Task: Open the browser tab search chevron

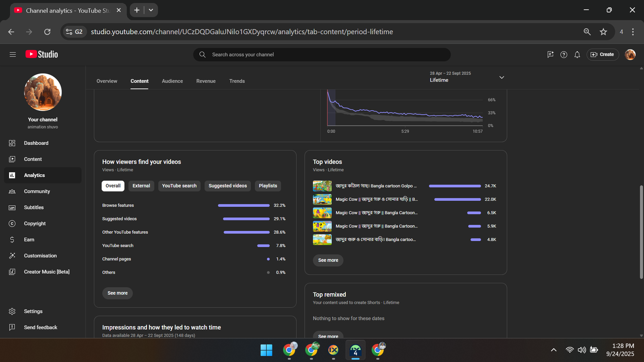Action: 151,10
